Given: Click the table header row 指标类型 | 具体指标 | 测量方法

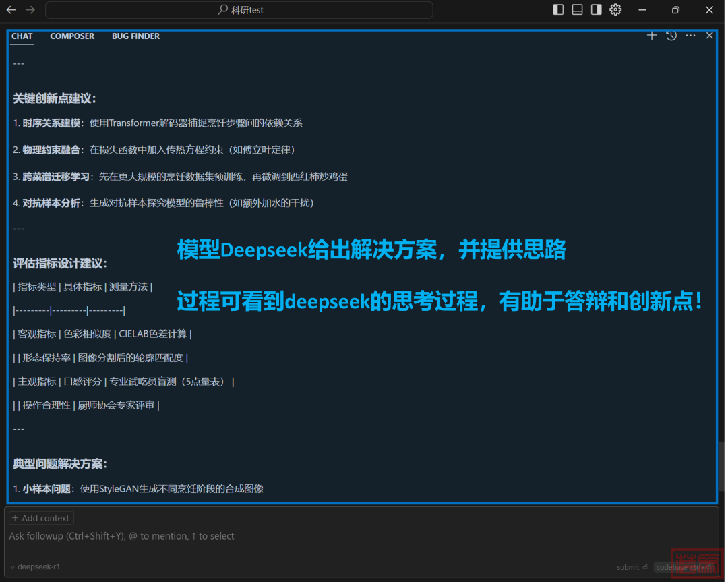Looking at the screenshot, I should pyautogui.click(x=83, y=287).
